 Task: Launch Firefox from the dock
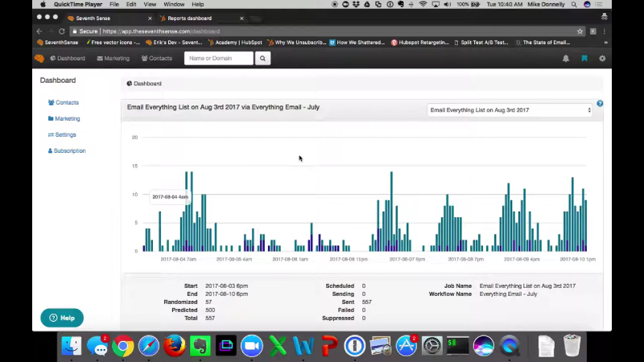coord(174,346)
